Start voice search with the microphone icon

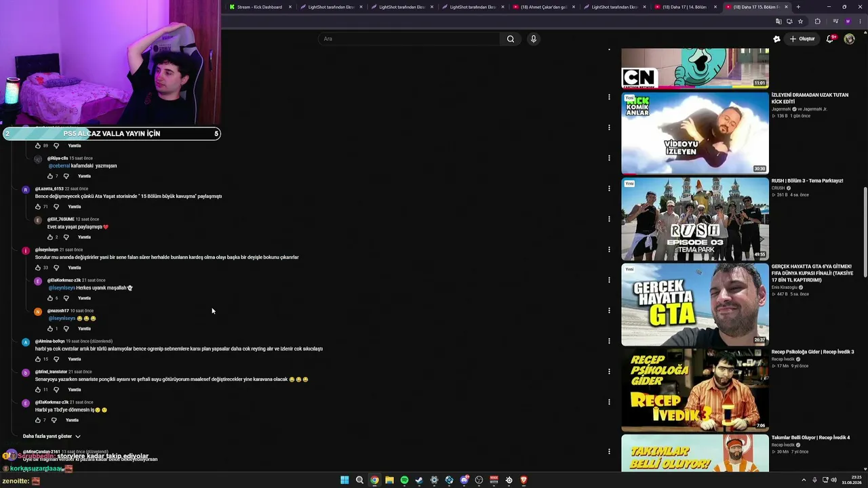tap(534, 39)
